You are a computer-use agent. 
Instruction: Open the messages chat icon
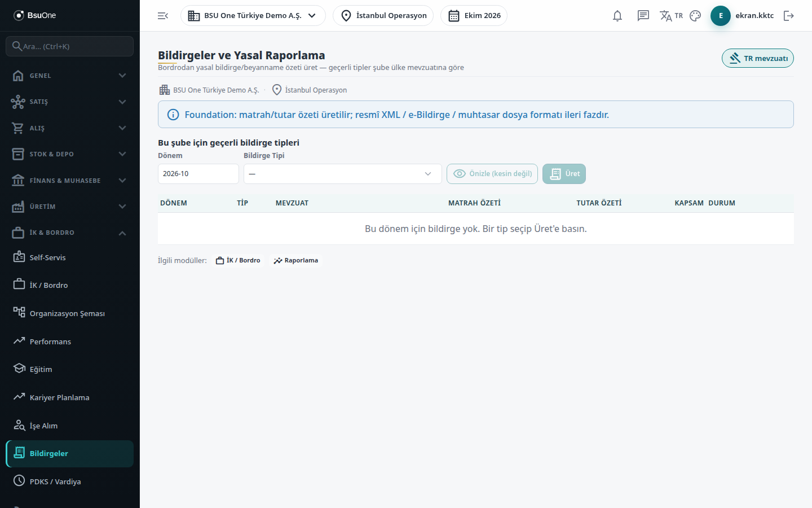click(643, 16)
